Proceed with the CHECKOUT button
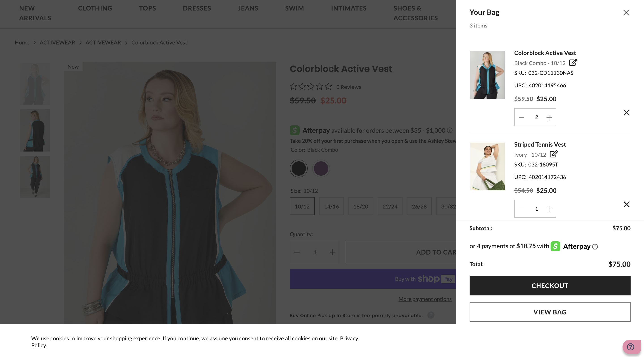This screenshot has height=358, width=644. 550,286
